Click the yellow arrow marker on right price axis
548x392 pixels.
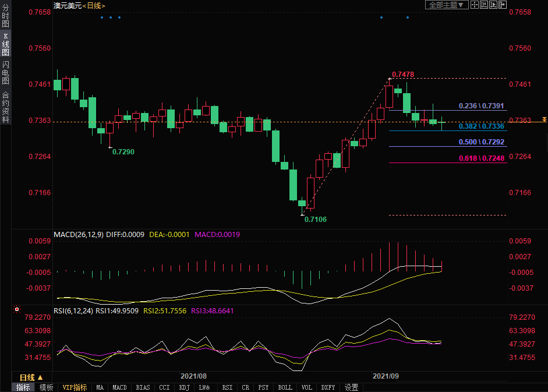click(544, 119)
